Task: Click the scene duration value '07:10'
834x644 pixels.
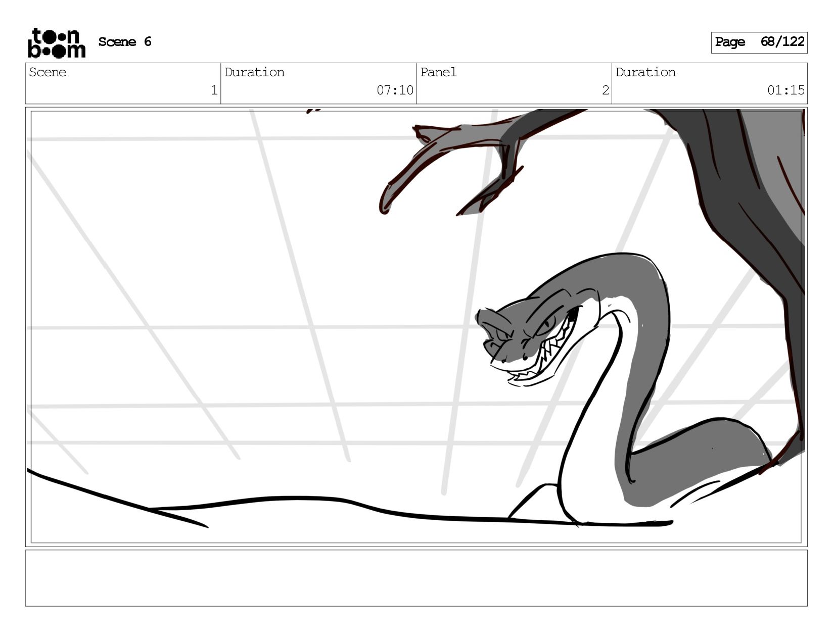Action: pyautogui.click(x=395, y=90)
